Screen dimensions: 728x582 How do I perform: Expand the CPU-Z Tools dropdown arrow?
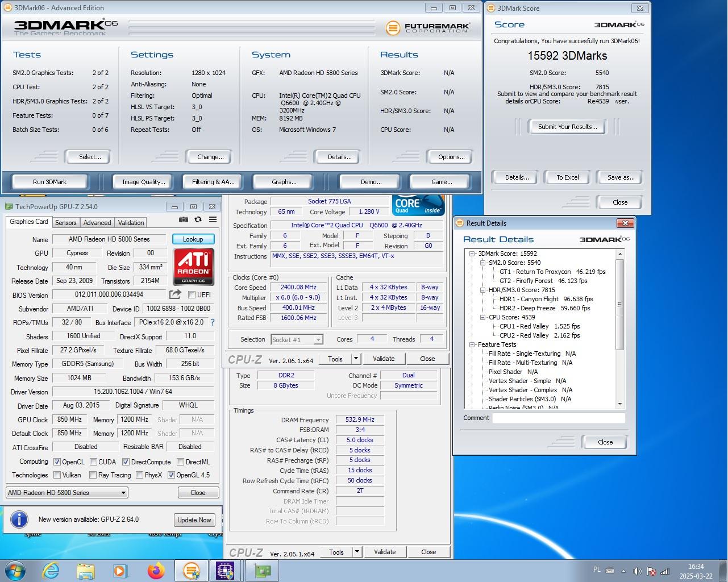(x=356, y=359)
